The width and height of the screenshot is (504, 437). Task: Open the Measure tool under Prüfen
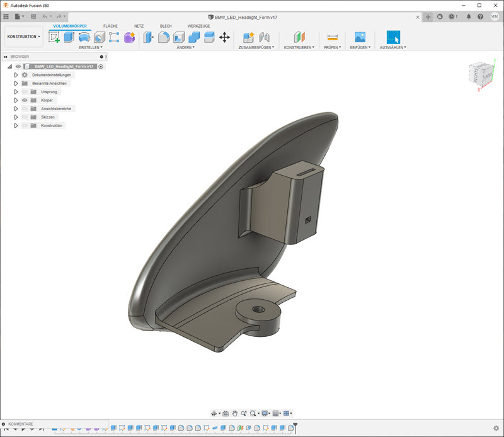tap(333, 37)
